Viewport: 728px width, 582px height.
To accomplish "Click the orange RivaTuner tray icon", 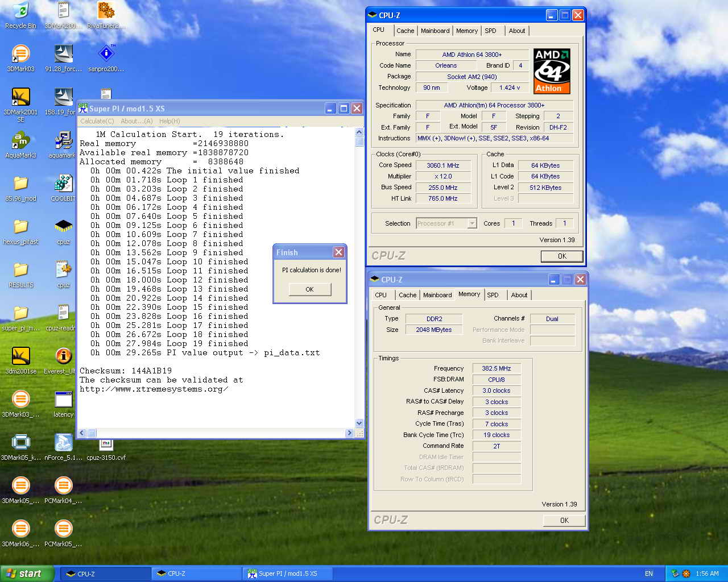I will [686, 573].
